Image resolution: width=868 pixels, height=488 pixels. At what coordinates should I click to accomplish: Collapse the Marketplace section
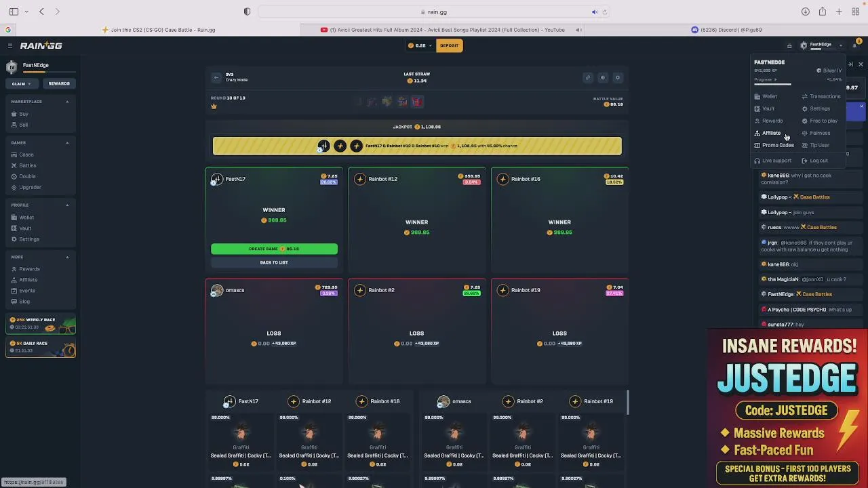[67, 102]
